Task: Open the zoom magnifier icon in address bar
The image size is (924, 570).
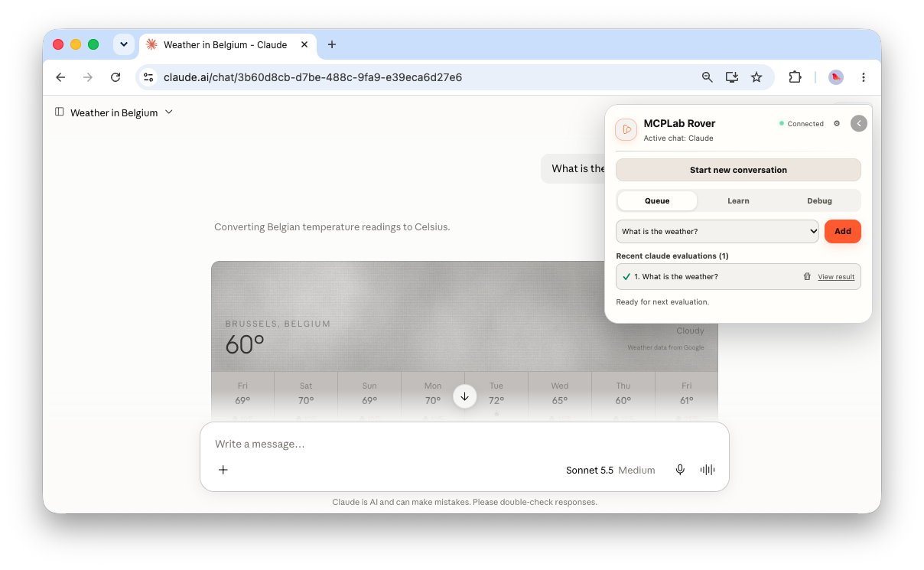Action: click(708, 77)
